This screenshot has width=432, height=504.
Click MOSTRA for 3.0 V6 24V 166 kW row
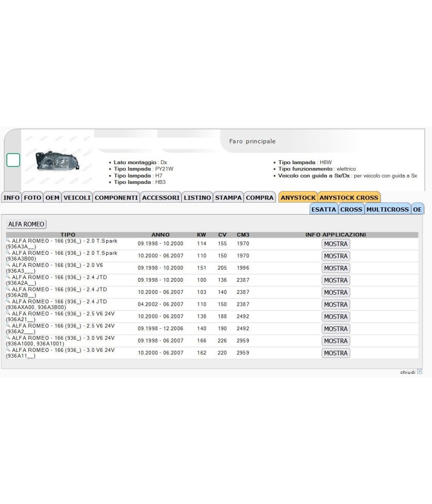336,341
